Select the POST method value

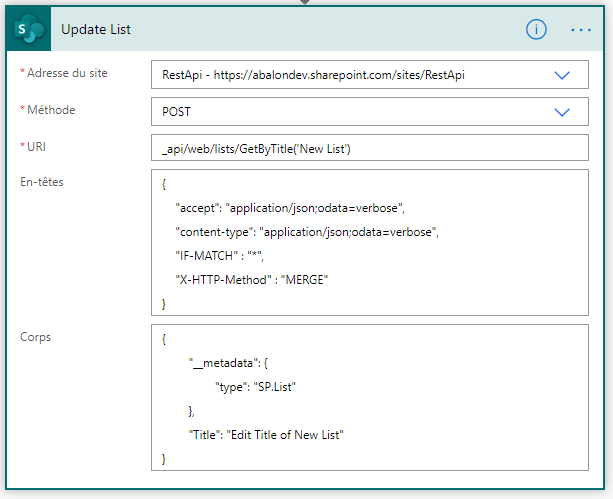(176, 112)
